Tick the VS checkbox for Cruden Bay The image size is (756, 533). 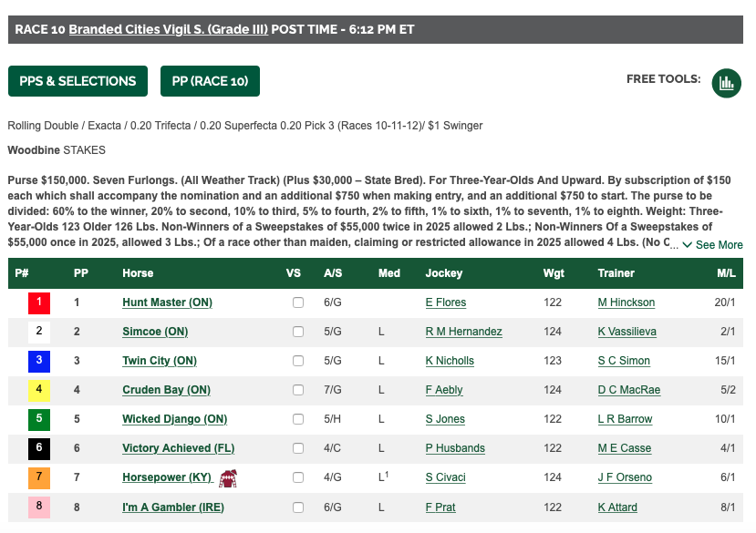pyautogui.click(x=298, y=389)
